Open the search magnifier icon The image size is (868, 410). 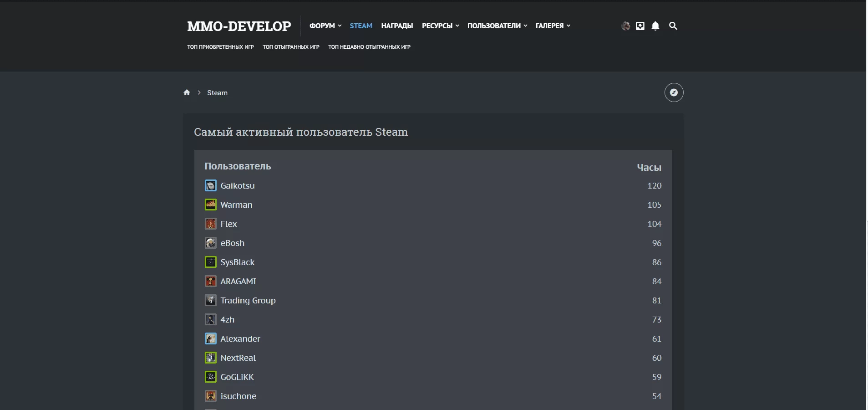pos(673,26)
